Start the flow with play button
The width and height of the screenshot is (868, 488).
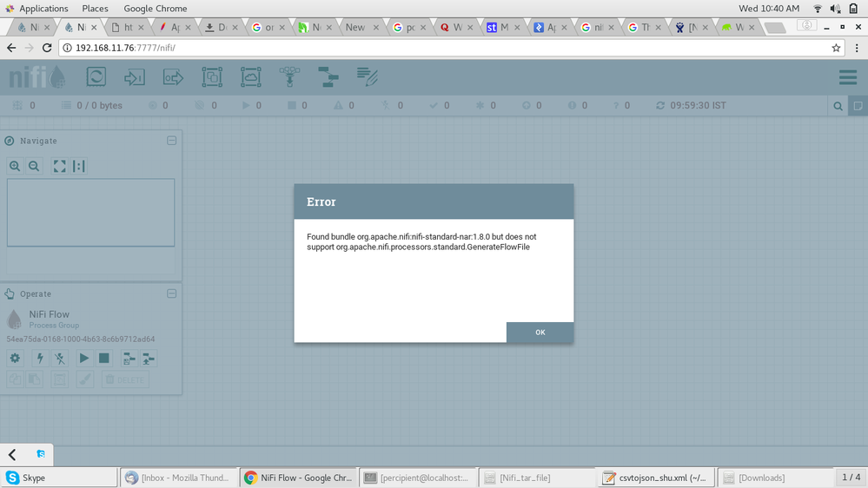[84, 359]
